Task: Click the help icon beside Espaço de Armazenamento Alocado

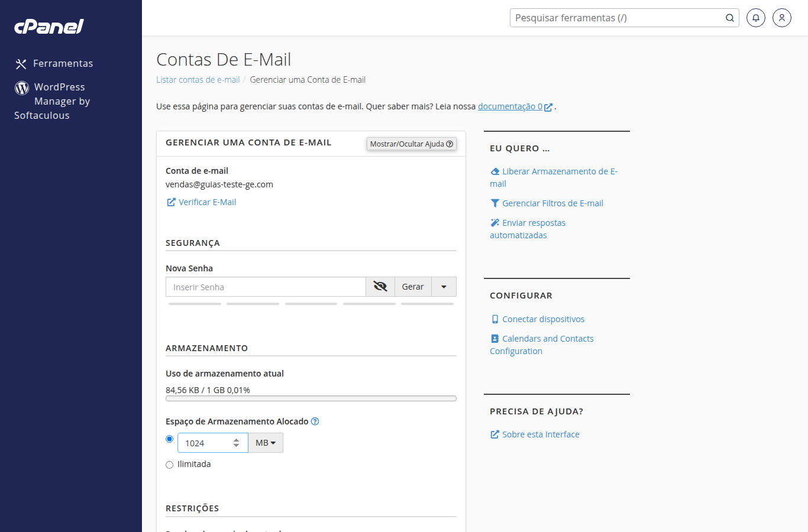Action: click(x=315, y=421)
